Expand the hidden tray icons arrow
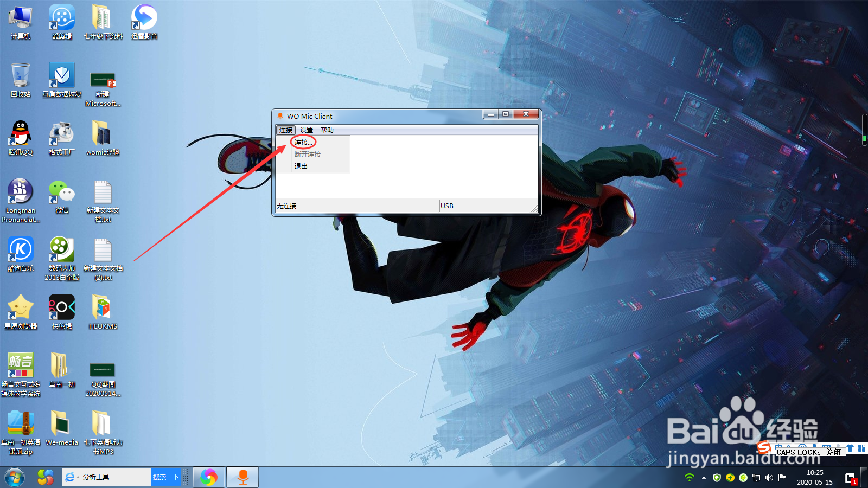Screen dimensions: 868x488 tap(704, 478)
